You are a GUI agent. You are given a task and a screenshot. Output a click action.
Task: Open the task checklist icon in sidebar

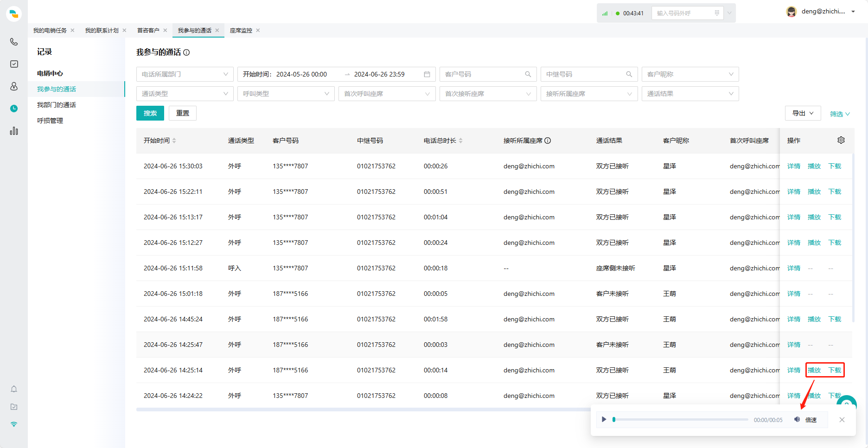click(14, 64)
